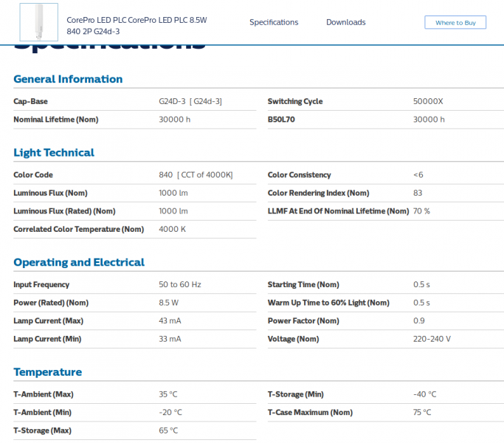This screenshot has width=504, height=443.
Task: Switch to the Downloads tab
Action: pos(345,22)
